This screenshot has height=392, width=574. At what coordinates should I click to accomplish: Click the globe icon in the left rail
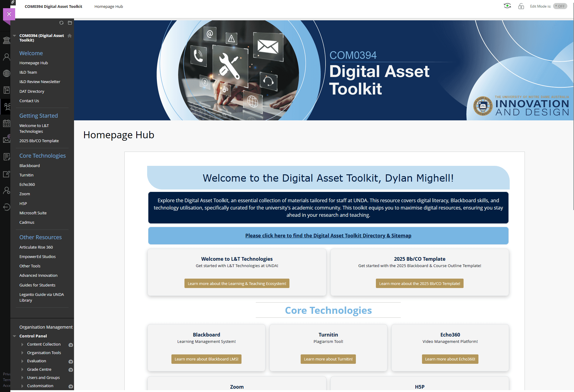pyautogui.click(x=6, y=73)
